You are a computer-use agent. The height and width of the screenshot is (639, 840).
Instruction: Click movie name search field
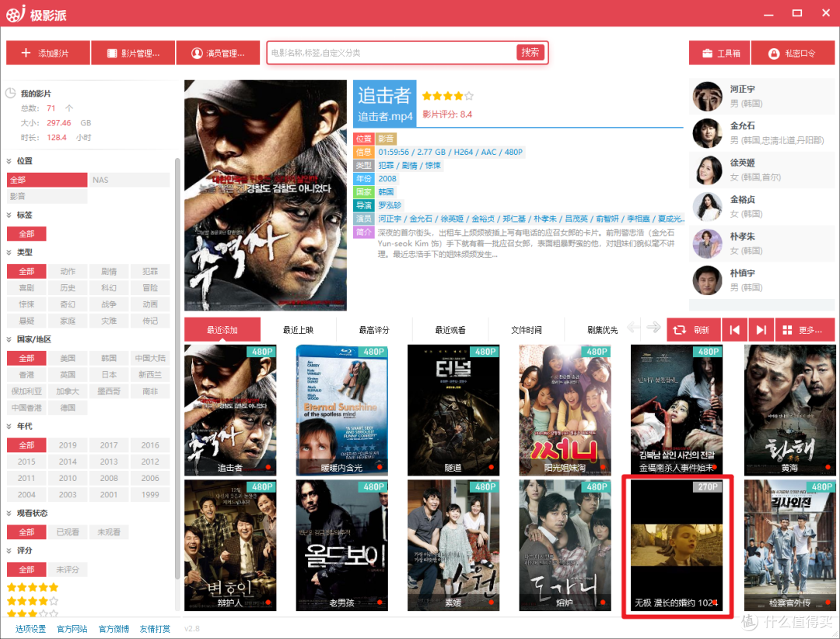pos(392,52)
